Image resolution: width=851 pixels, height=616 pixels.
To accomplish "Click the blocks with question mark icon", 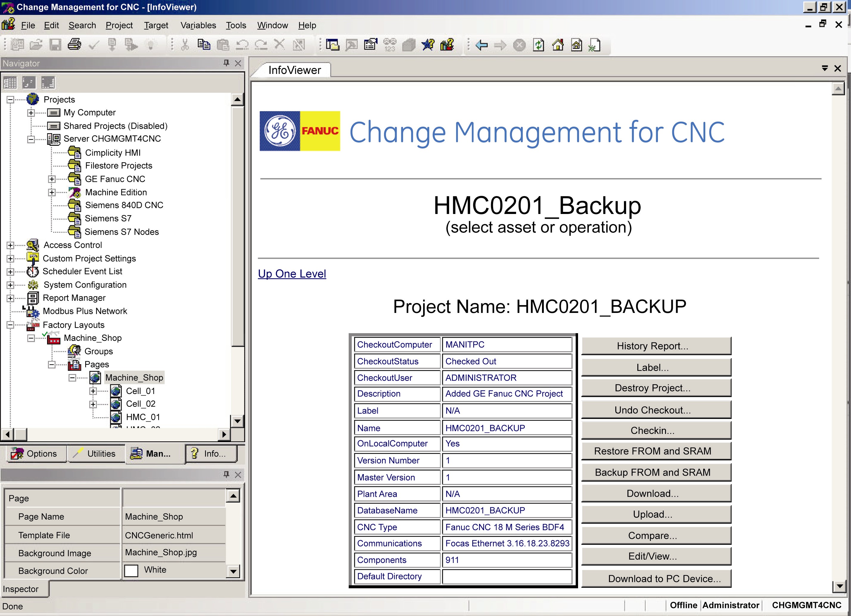I will [x=447, y=45].
